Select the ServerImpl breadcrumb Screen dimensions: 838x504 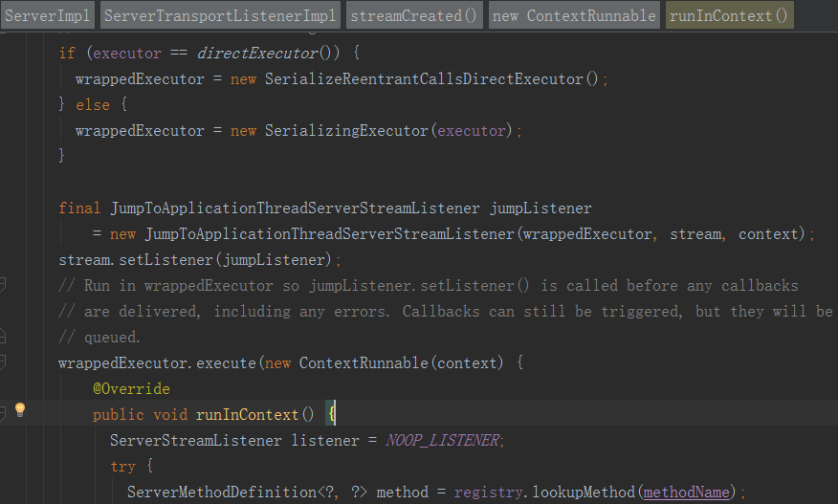point(48,15)
